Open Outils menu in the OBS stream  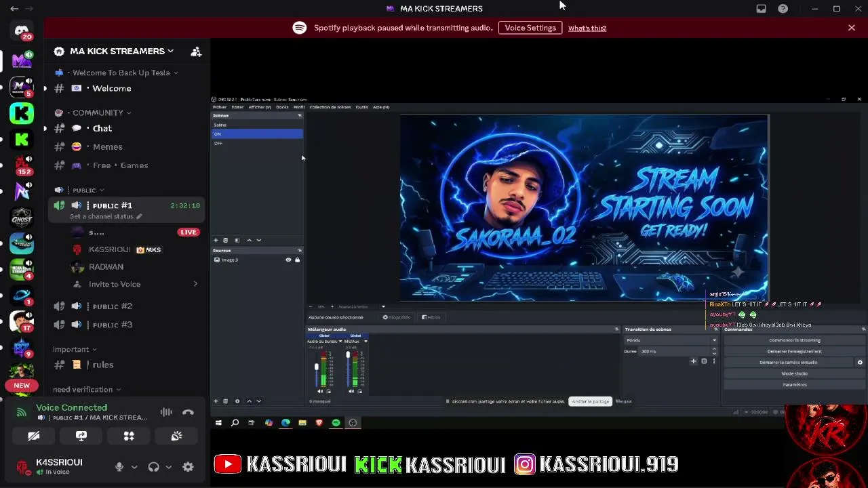pyautogui.click(x=362, y=107)
